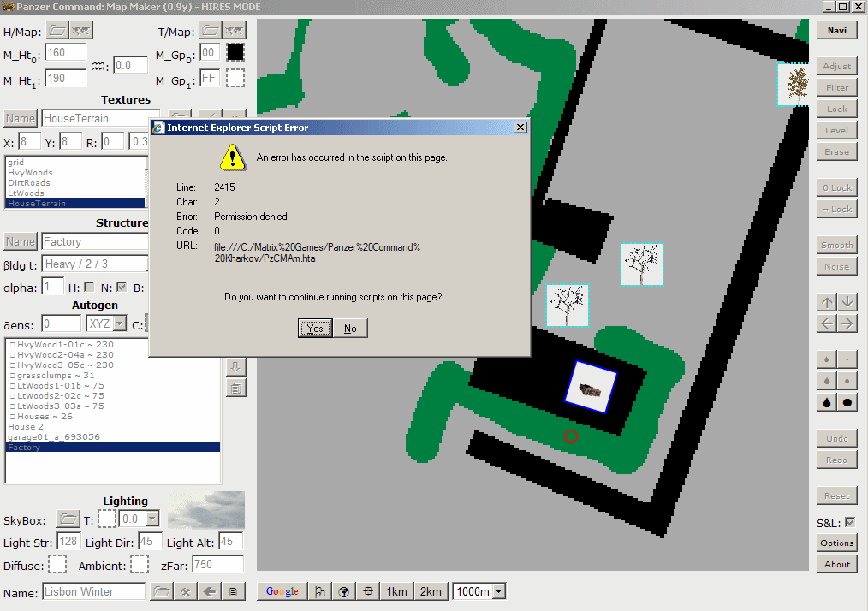
Task: Click the document page icon beside map name
Action: coord(233,591)
